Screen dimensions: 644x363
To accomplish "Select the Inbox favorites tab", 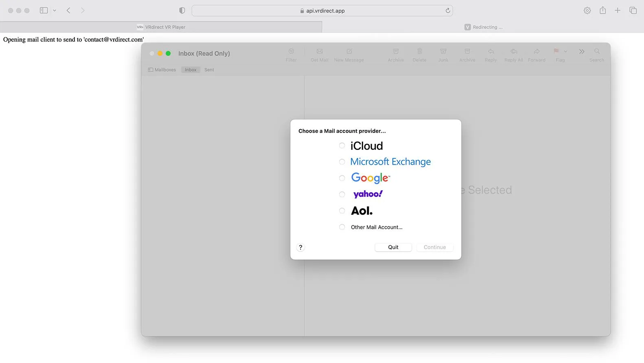I will [x=191, y=70].
